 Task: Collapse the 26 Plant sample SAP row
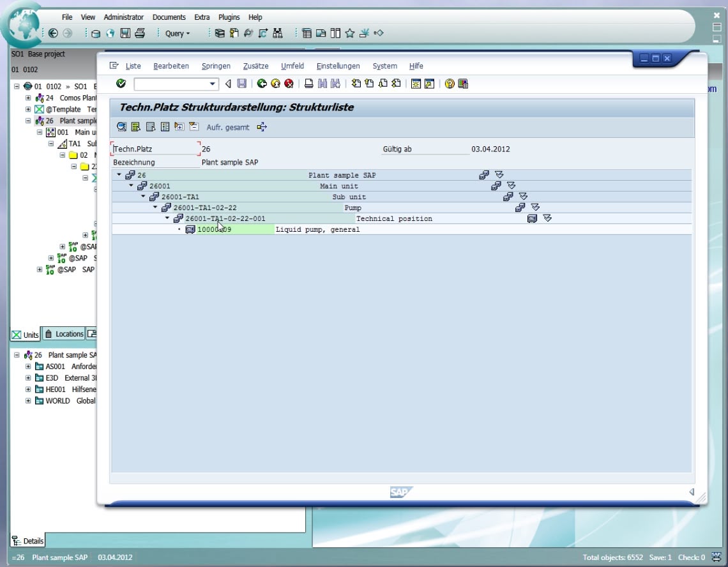pos(119,175)
